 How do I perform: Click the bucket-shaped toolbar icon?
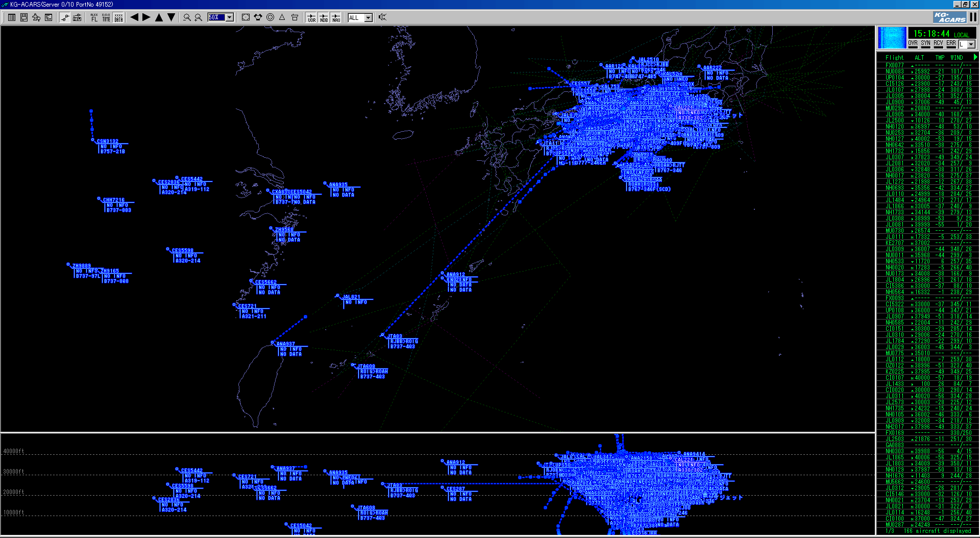[295, 17]
